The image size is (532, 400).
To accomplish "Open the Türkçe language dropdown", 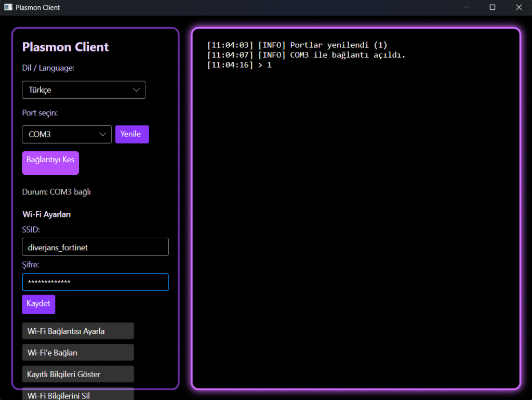I will 84,90.
